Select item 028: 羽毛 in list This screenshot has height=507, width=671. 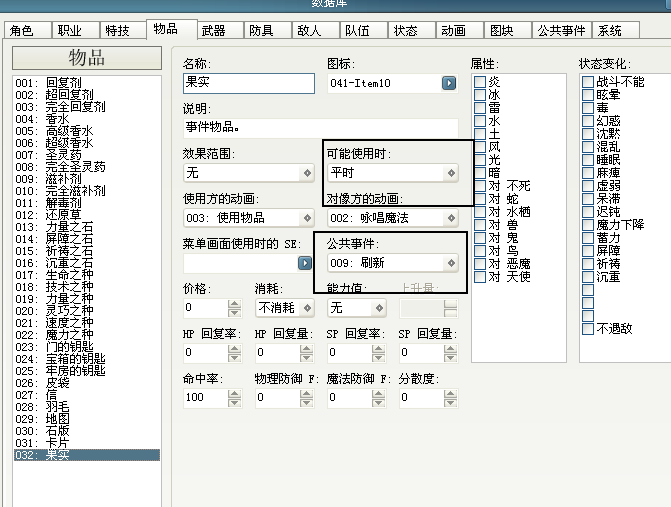87,407
